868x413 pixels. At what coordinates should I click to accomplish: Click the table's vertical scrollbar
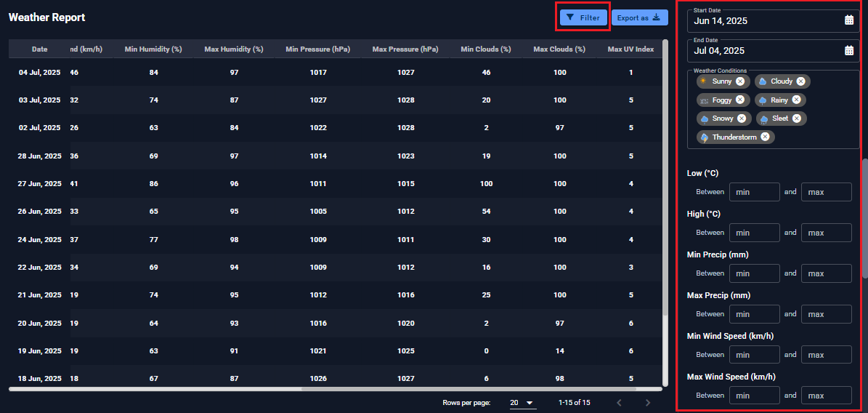point(665,214)
